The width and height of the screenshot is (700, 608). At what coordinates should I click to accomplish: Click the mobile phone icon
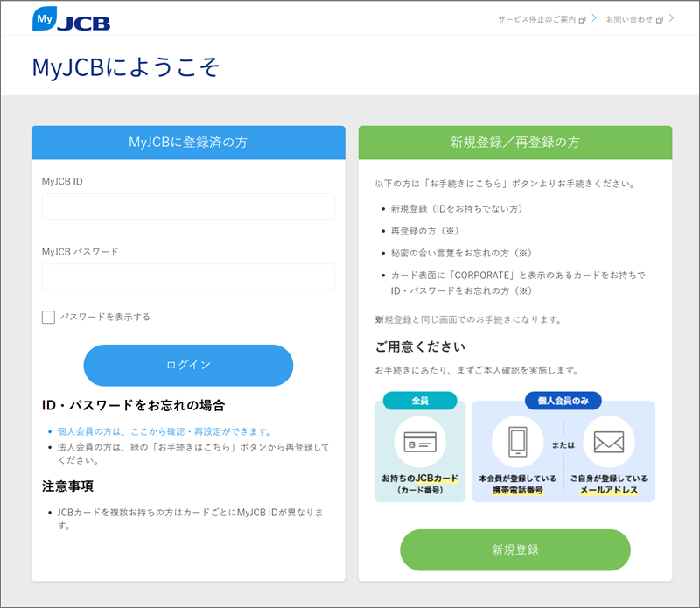click(x=518, y=442)
